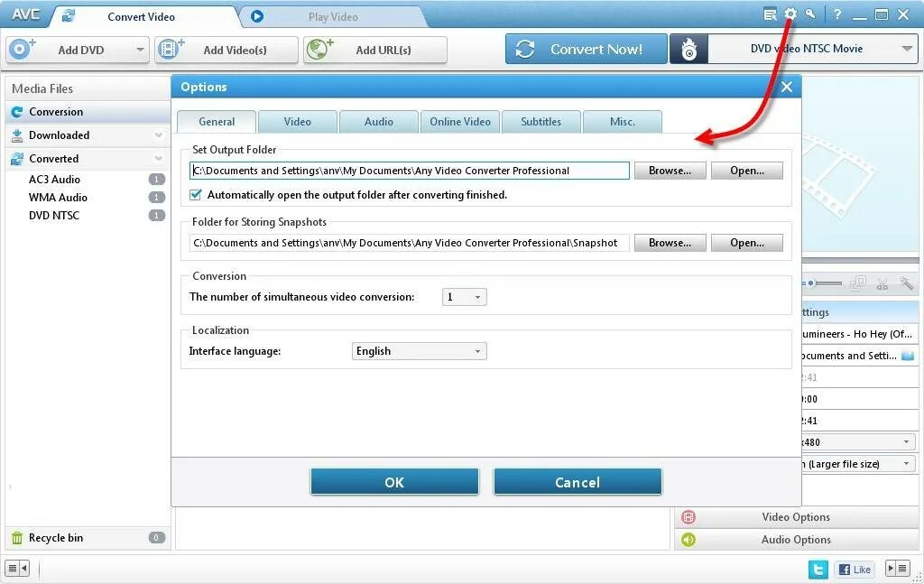The height and width of the screenshot is (584, 924).
Task: Collapse the Converted section chevron
Action: [159, 159]
